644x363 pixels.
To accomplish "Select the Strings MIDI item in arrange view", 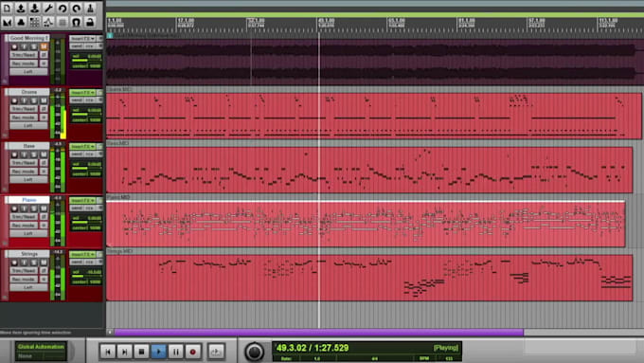I will click(x=369, y=278).
